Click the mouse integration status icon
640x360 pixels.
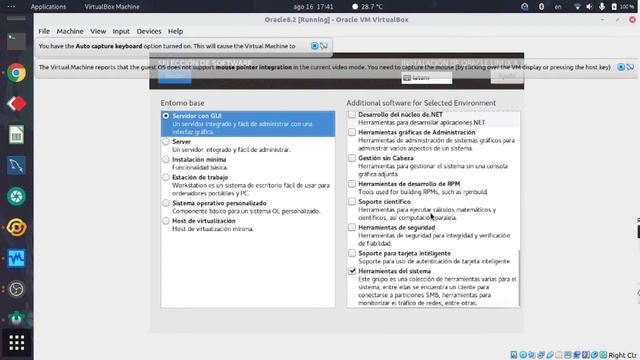[x=595, y=355]
